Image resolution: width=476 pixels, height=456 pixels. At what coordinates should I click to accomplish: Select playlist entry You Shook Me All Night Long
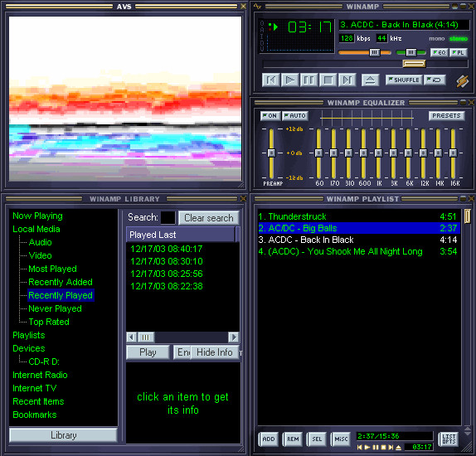click(359, 251)
